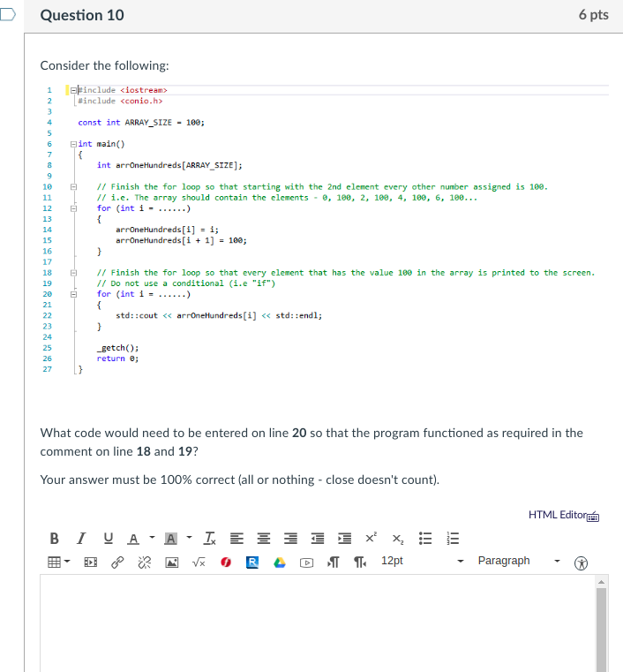The height and width of the screenshot is (672, 623).
Task: Click the '6 pts' label
Action: click(x=593, y=15)
